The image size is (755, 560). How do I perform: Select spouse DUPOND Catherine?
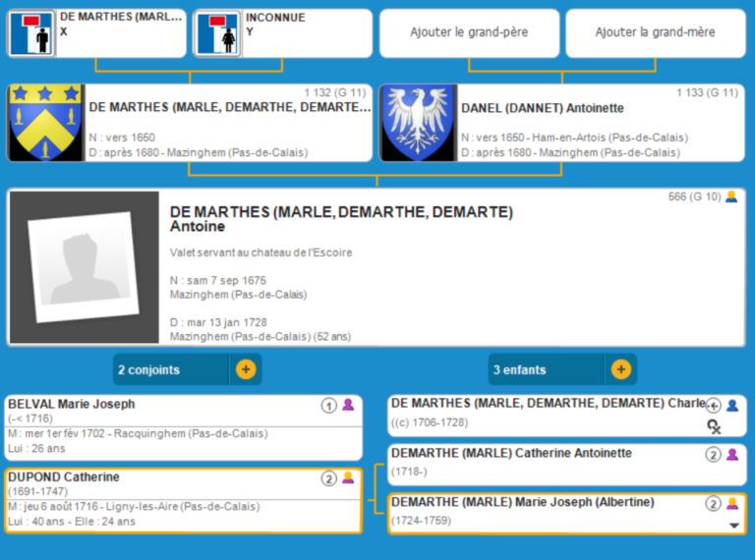(157, 499)
